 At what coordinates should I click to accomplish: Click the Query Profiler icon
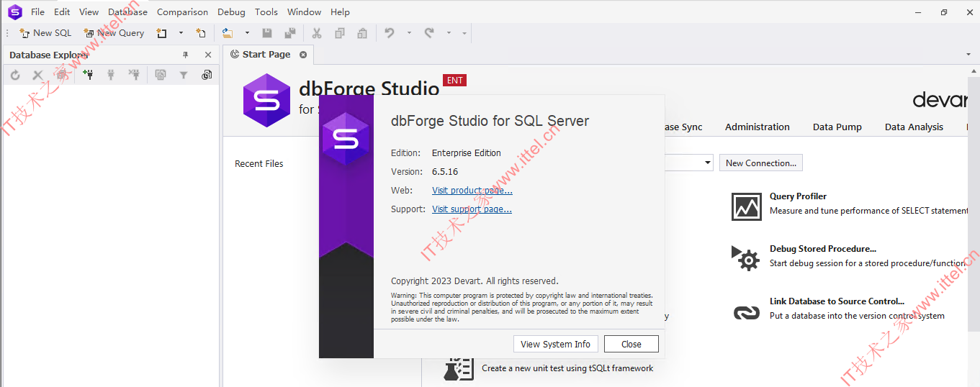tap(747, 206)
